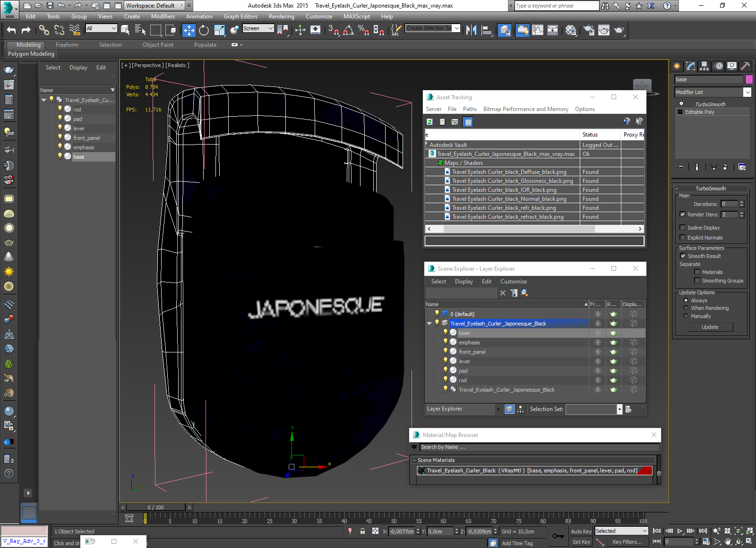
Task: Click Play Animation button
Action: tap(680, 531)
